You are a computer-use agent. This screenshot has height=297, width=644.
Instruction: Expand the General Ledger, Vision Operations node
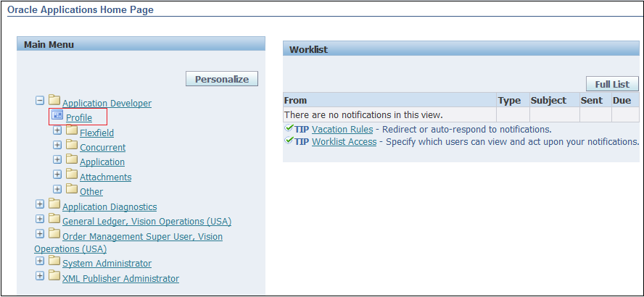[x=39, y=218]
